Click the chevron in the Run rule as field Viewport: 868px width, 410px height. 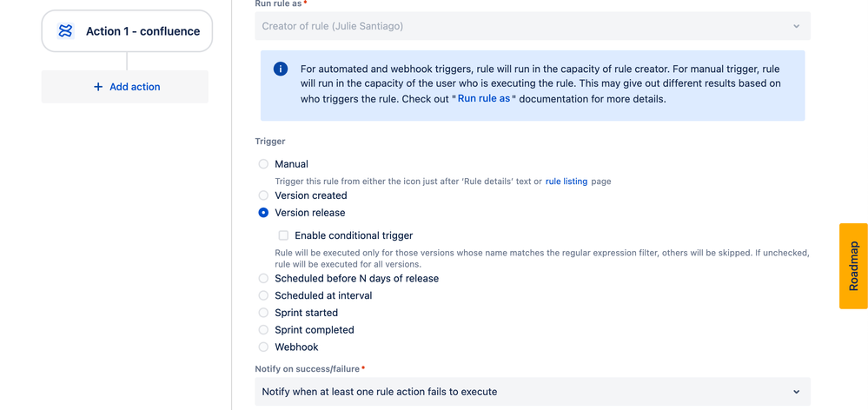pos(796,26)
